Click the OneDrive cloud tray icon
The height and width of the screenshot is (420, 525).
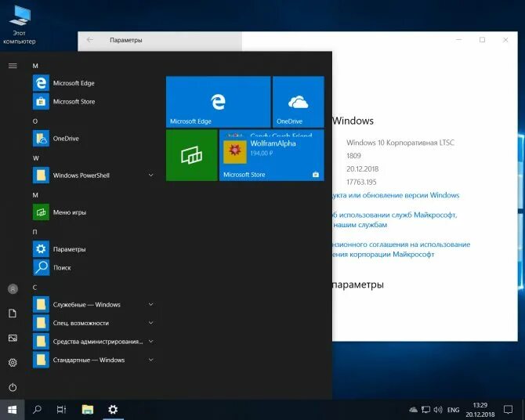(414, 410)
